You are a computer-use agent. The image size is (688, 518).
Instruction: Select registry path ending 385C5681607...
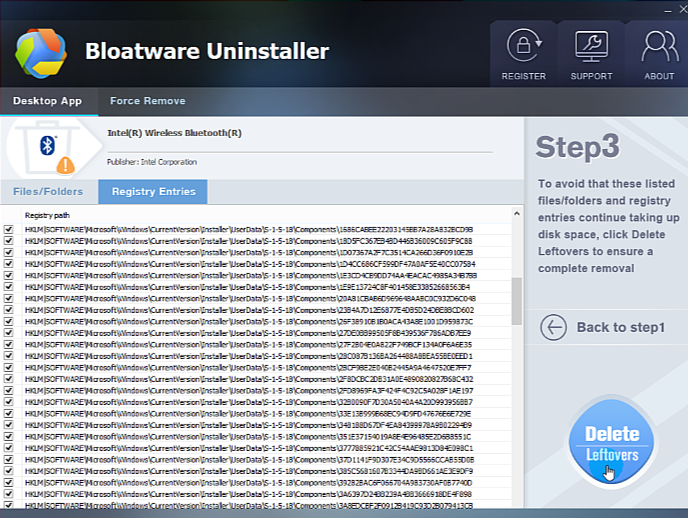coord(249,471)
